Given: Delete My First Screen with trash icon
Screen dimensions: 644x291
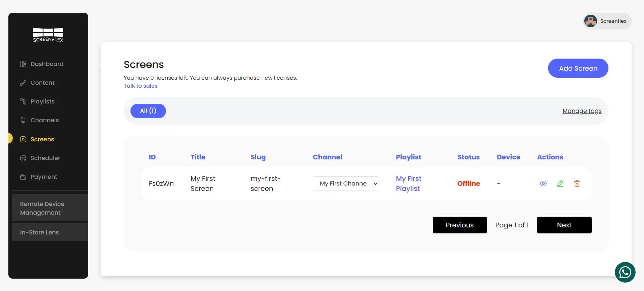Looking at the screenshot, I should (x=577, y=184).
